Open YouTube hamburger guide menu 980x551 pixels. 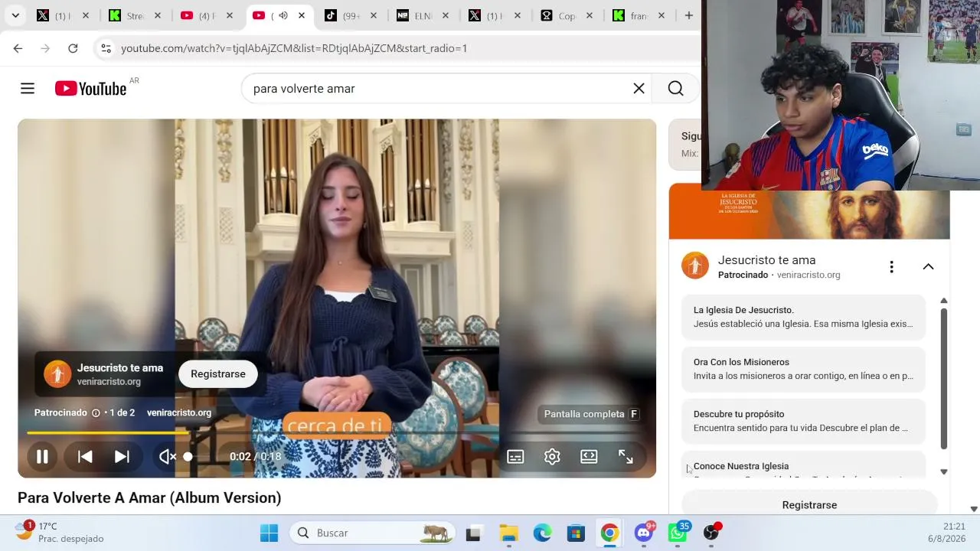[28, 89]
